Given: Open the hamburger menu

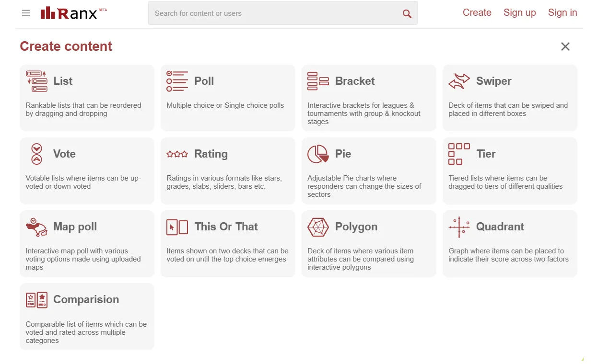Looking at the screenshot, I should pyautogui.click(x=26, y=13).
